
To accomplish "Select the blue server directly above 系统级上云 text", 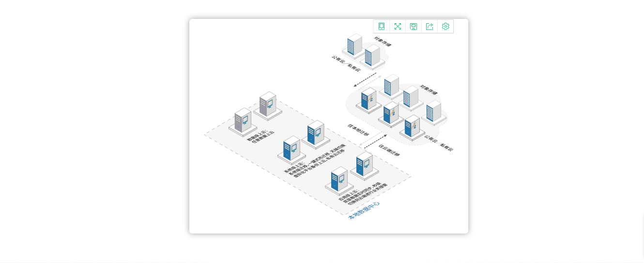I will coord(291,149).
